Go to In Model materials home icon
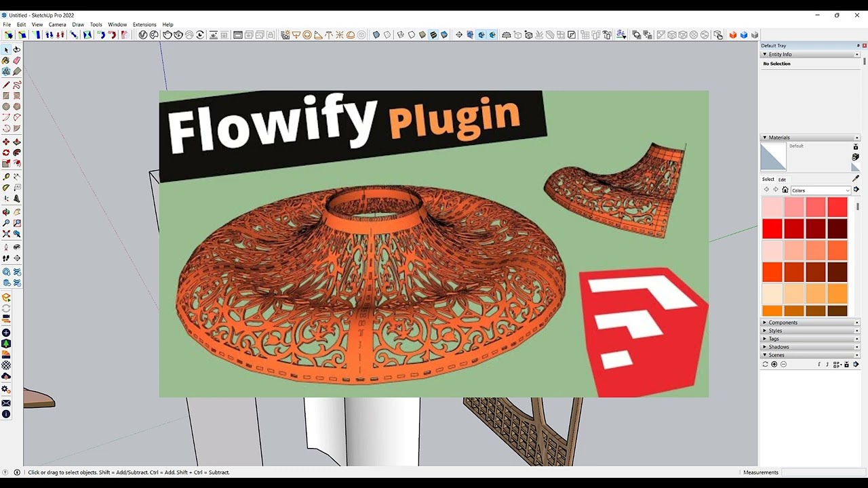This screenshot has height=488, width=868. 785,190
